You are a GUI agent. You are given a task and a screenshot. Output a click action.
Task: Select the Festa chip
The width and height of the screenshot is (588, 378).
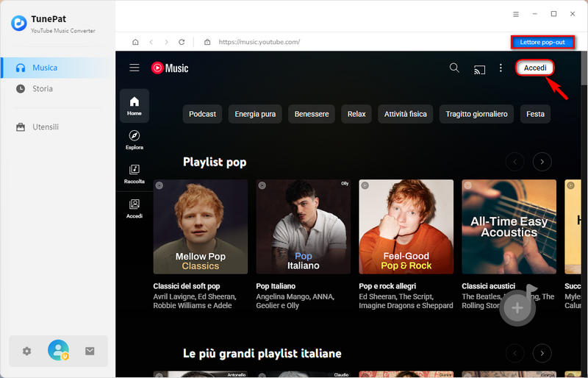[535, 114]
